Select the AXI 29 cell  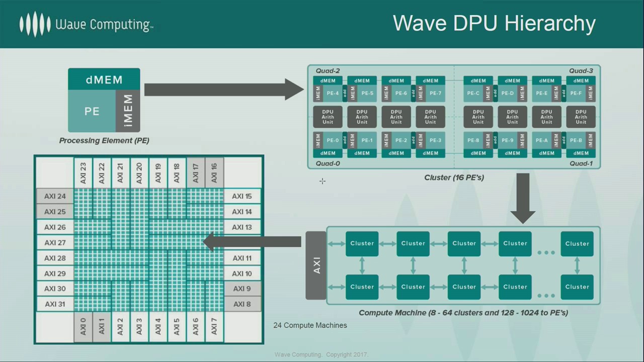click(x=55, y=274)
